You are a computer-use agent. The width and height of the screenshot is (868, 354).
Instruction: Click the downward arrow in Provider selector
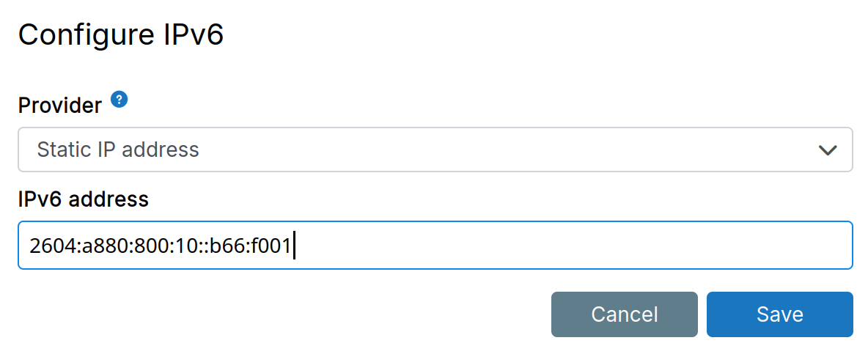click(828, 150)
